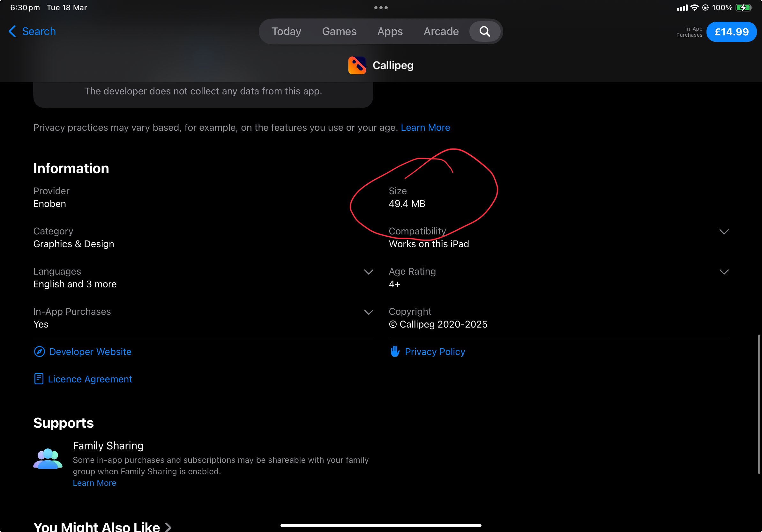Tap the 'Works on this iPad' text

coord(429,244)
